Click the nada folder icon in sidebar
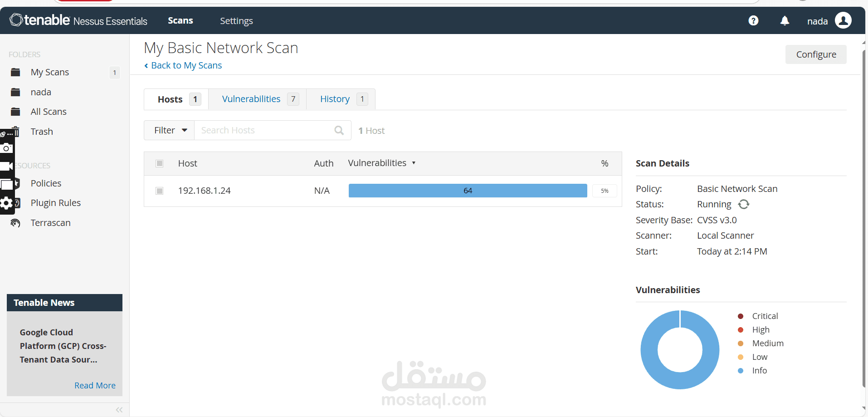 tap(15, 92)
